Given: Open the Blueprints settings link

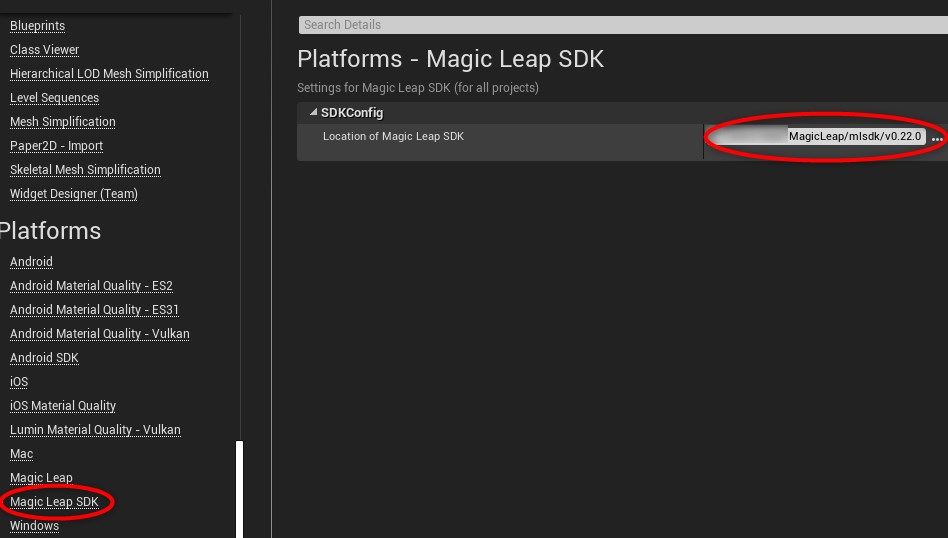Looking at the screenshot, I should 37,26.
